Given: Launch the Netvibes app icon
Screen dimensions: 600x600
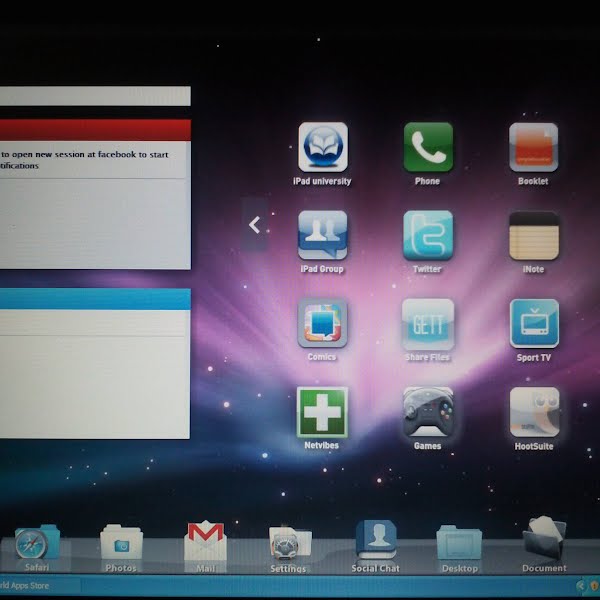Looking at the screenshot, I should pos(322,412).
